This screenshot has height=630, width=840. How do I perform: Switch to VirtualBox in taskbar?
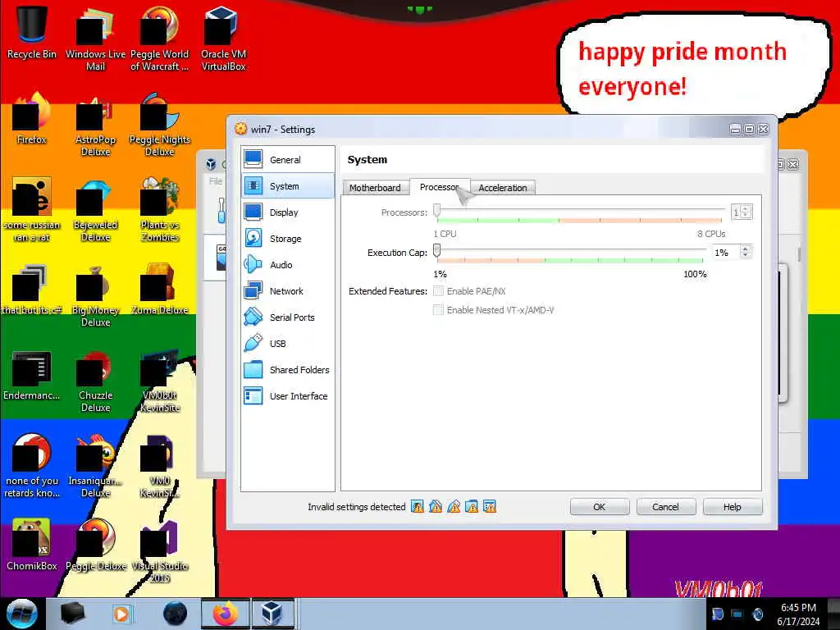pos(272,614)
